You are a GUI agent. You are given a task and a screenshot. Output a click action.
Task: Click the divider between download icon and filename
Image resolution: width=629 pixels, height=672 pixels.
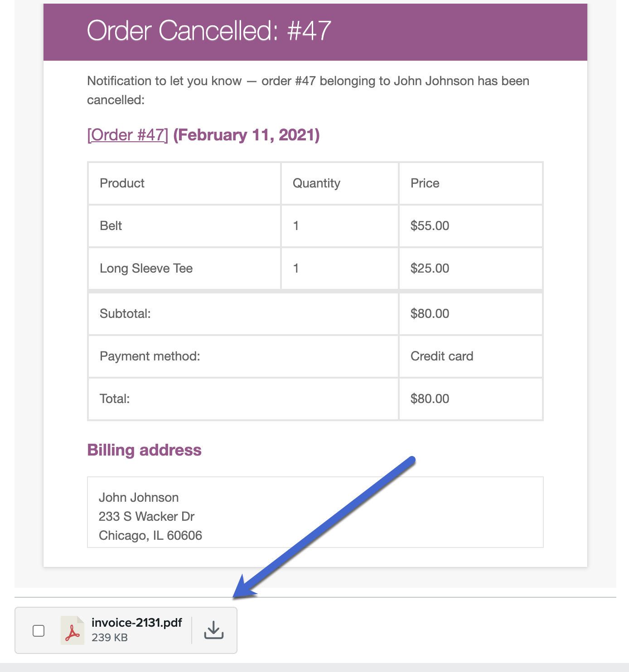[192, 630]
